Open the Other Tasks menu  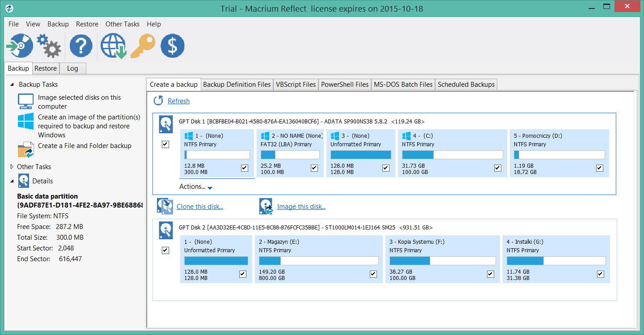[122, 24]
